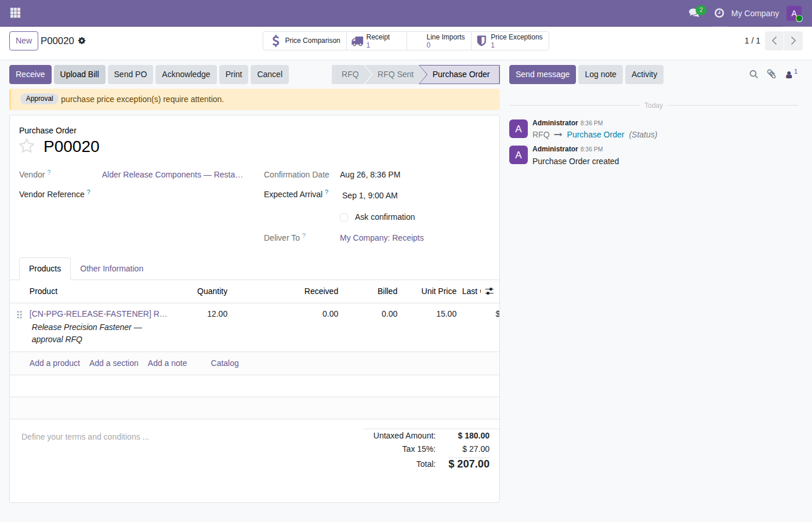
Task: Edit the Expected Arrival date field
Action: coord(415,195)
